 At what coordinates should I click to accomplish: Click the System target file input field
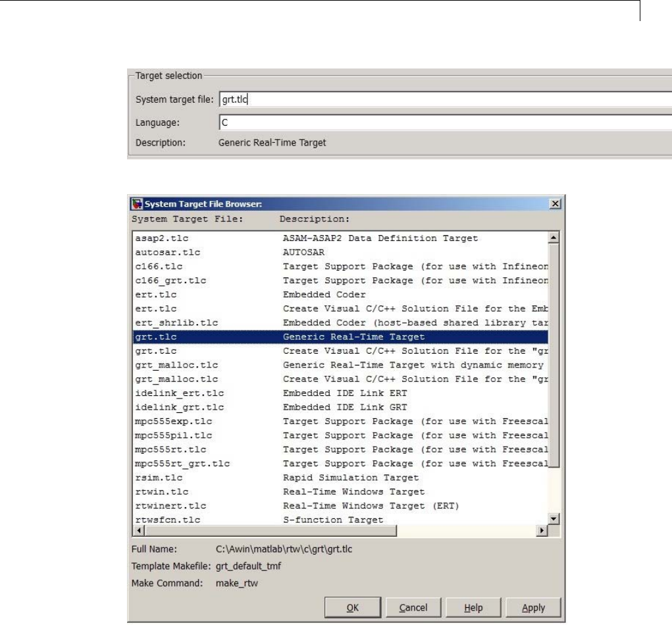pos(446,99)
